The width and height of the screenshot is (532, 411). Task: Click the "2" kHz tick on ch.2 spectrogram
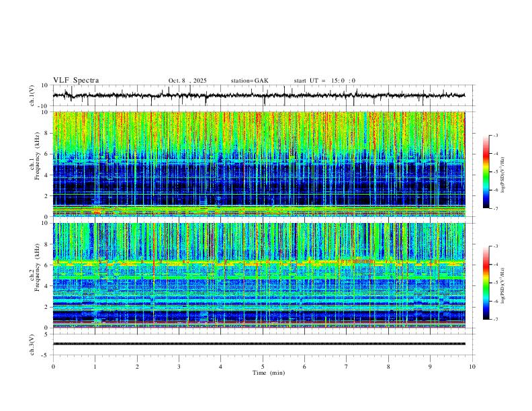(x=46, y=307)
